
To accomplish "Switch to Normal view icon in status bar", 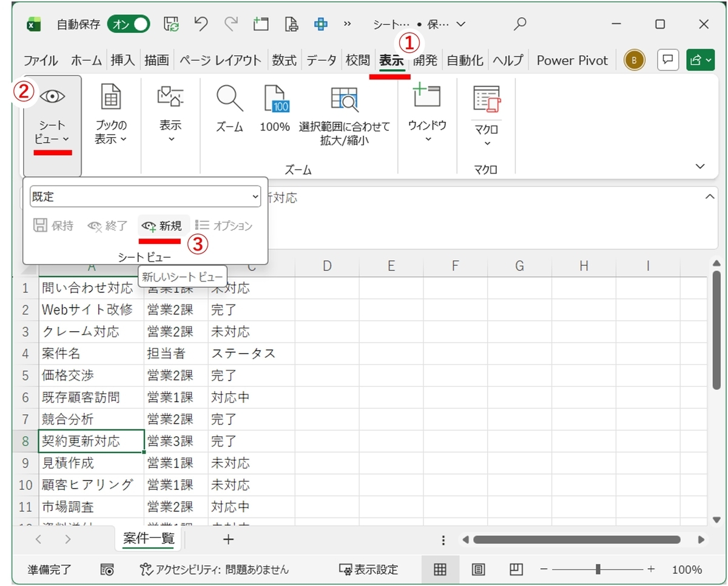I will [440, 570].
